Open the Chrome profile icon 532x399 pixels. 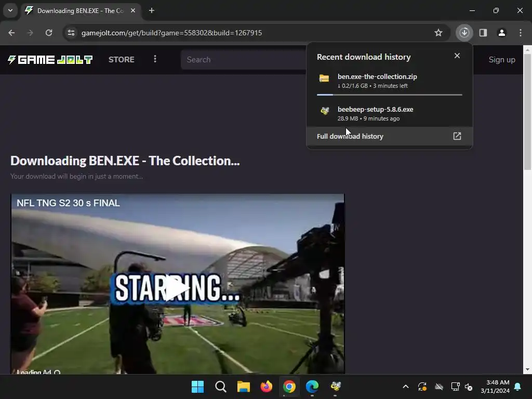(502, 33)
